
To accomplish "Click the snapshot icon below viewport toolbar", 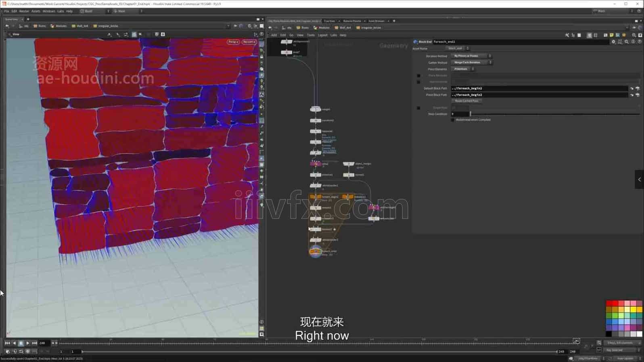I will point(163,34).
